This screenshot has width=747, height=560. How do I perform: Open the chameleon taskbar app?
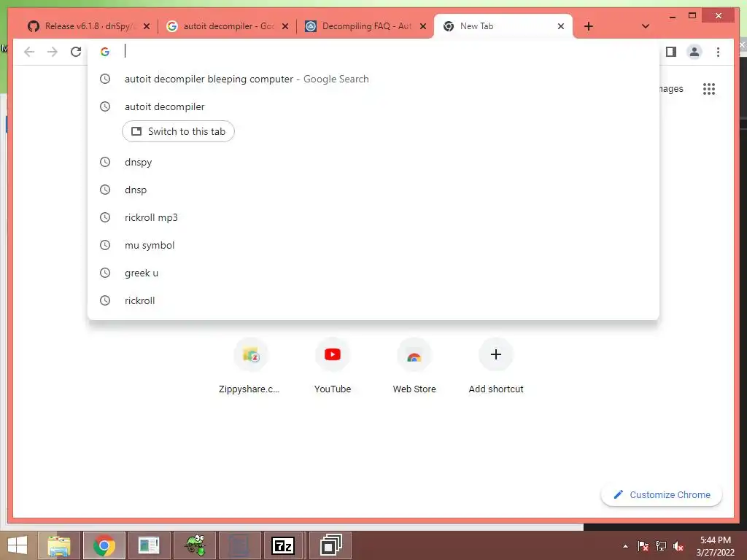pos(194,545)
